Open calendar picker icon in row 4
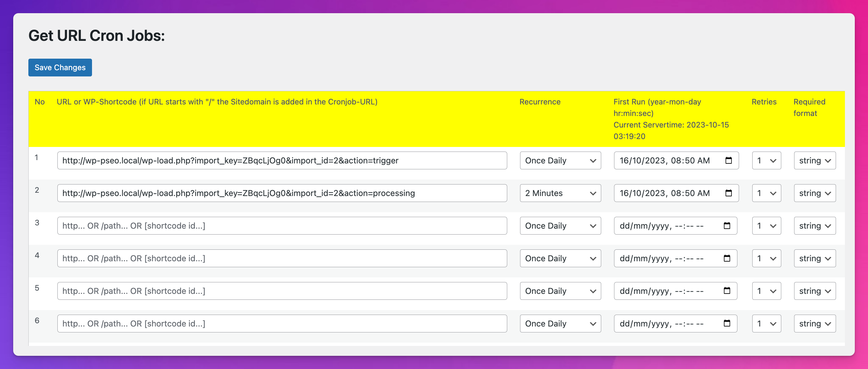 pyautogui.click(x=727, y=259)
